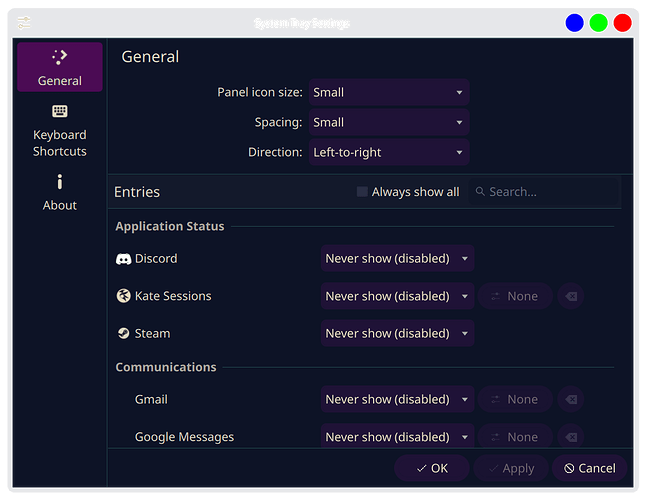Screen dimensions: 645x500
Task: Open the Direction dropdown
Action: point(388,152)
